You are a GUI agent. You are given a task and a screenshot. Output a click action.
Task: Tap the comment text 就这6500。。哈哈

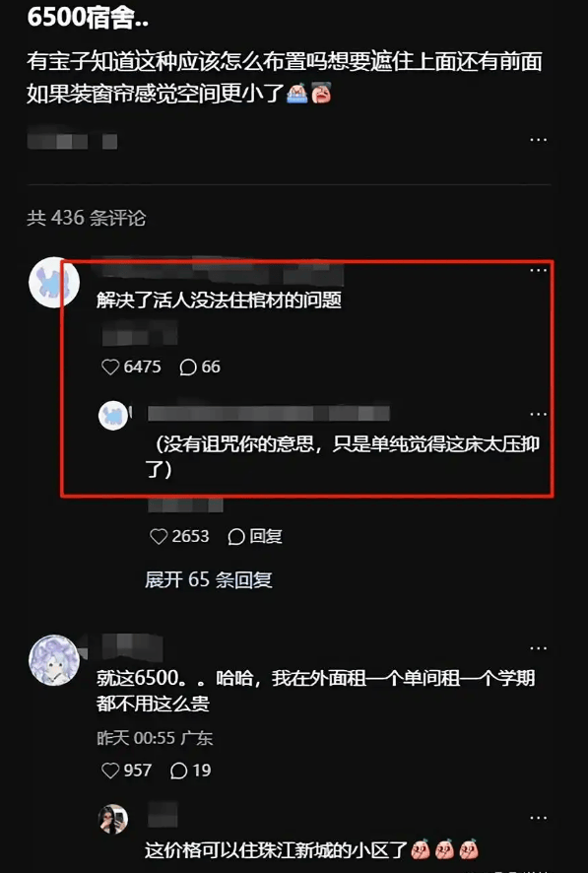pos(315,691)
